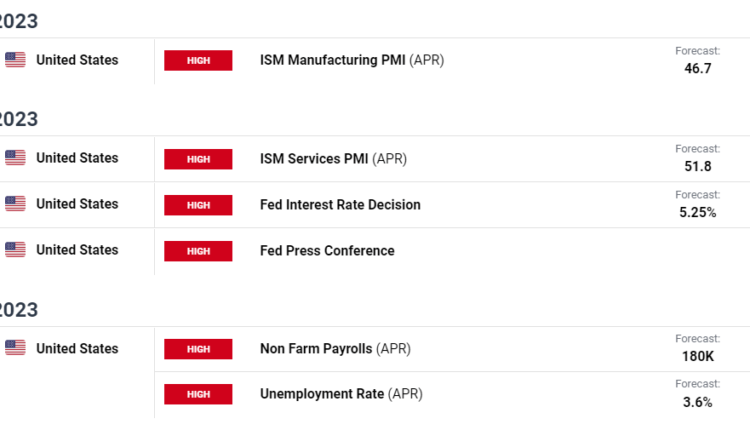Click the HIGH badge for Fed Interest Rate Decision
750x430 pixels.
click(198, 205)
